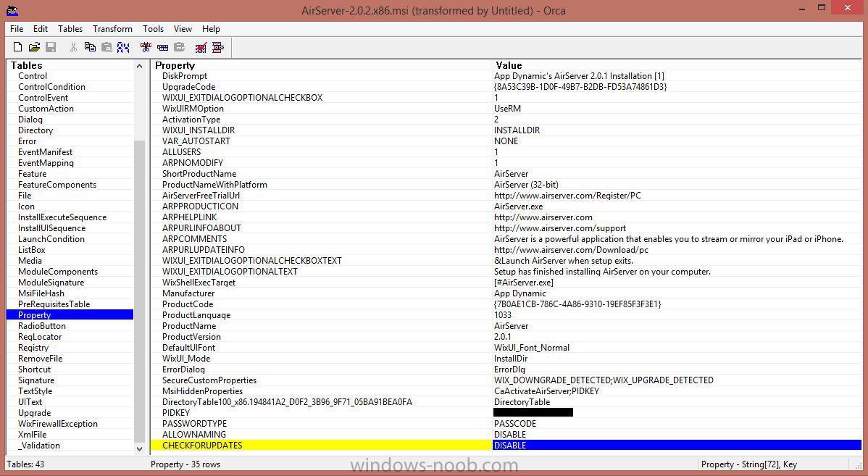Select the Upgrade table

tap(34, 413)
